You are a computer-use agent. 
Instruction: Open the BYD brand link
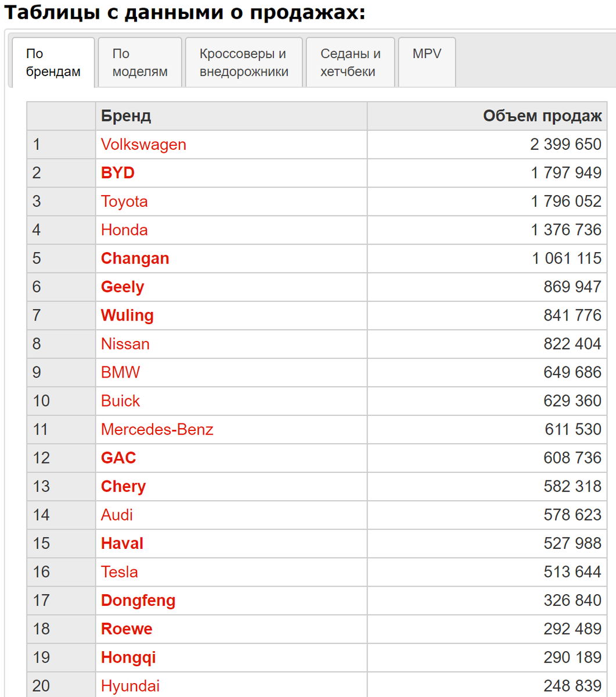(118, 173)
